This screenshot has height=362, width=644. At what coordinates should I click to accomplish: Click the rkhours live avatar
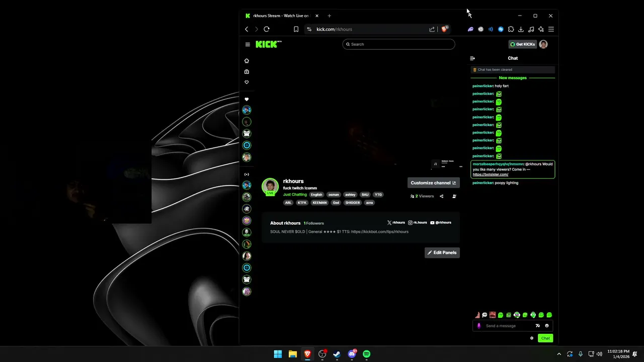point(270,186)
